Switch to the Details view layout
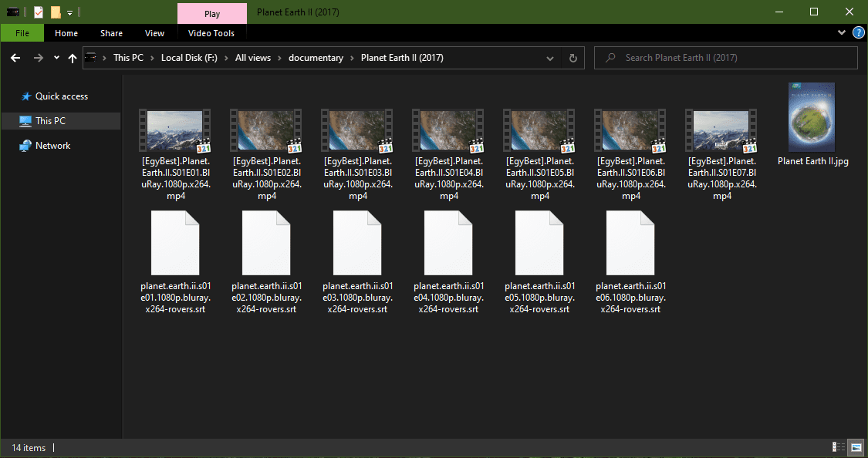The image size is (868, 458). point(838,447)
